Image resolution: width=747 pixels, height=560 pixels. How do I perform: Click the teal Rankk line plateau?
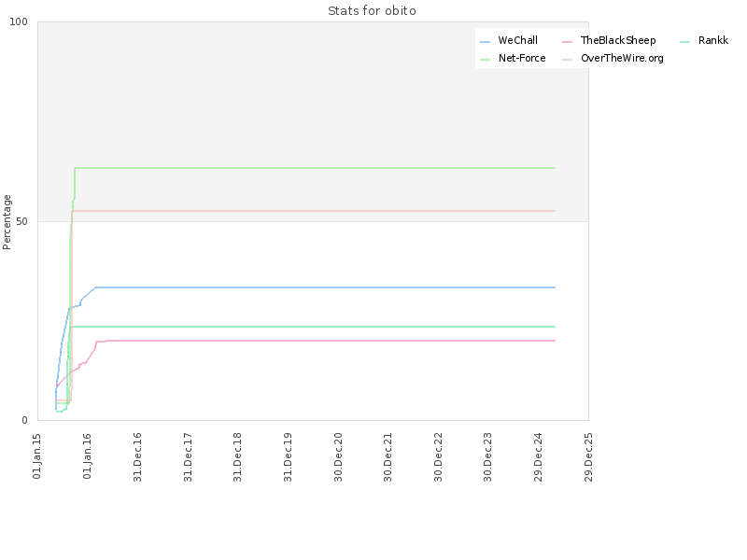313,327
